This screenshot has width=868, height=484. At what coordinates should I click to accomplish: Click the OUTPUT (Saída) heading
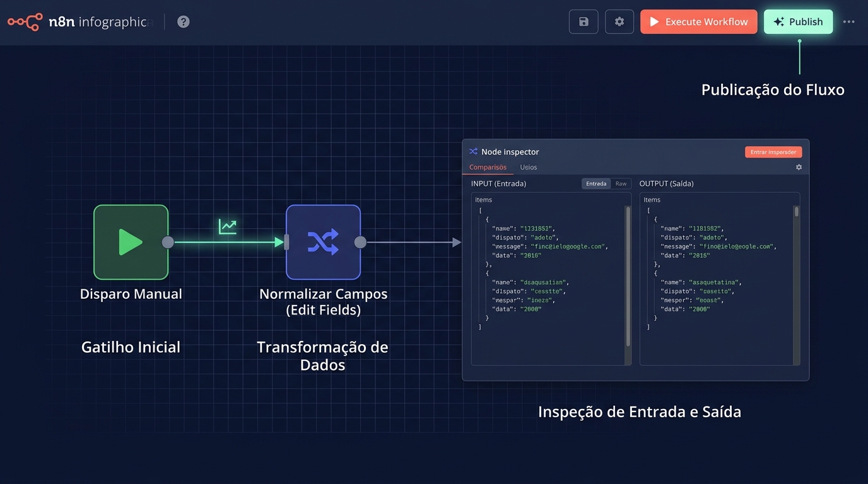666,183
